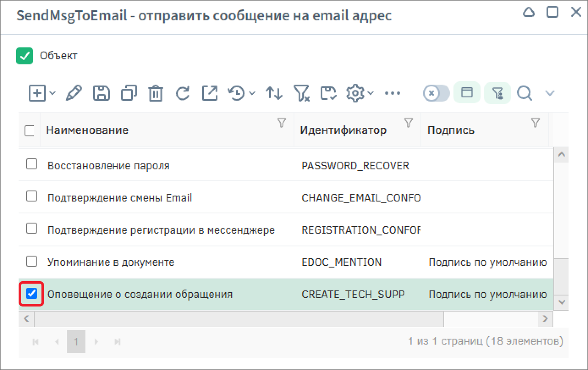Sort by Наименование column header

(87, 130)
